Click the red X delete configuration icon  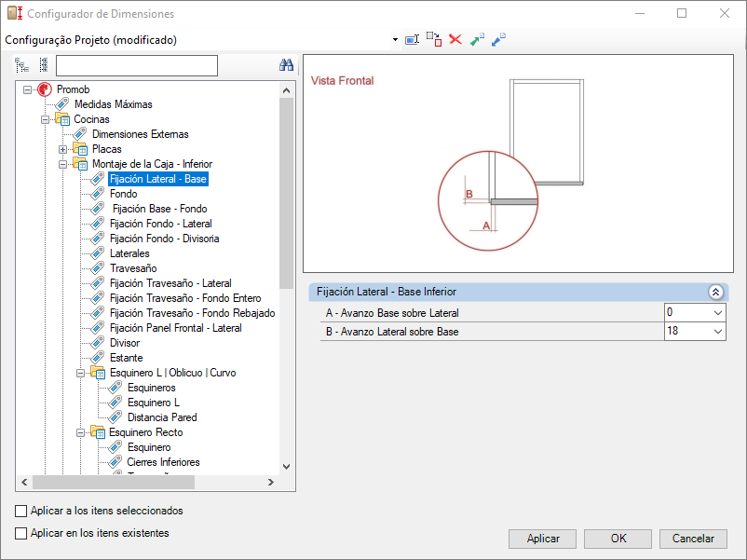click(455, 40)
